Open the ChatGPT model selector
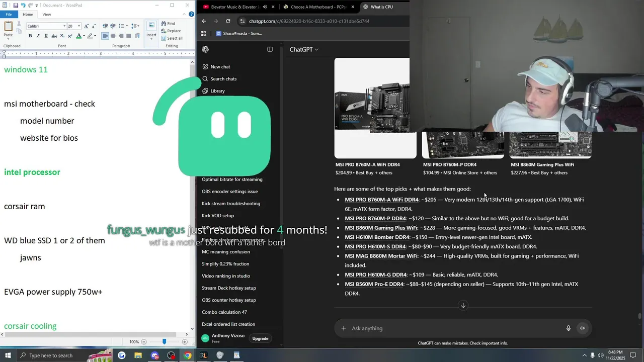Screen dimensions: 644x362 pyautogui.click(x=303, y=49)
